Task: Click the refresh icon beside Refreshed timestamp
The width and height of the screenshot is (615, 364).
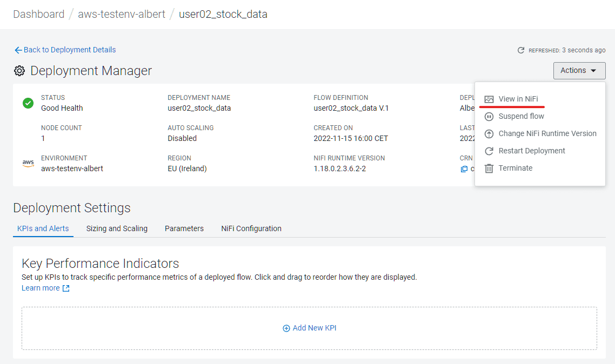Action: coord(521,50)
